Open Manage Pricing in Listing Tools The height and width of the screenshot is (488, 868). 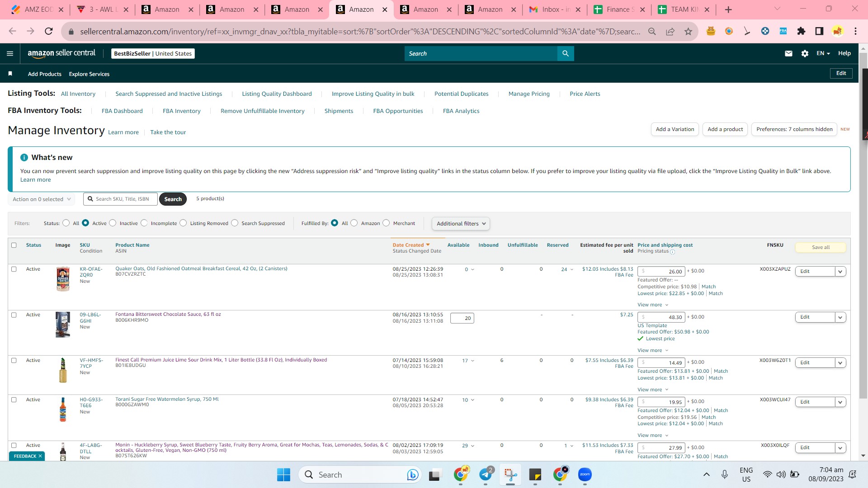pos(529,94)
